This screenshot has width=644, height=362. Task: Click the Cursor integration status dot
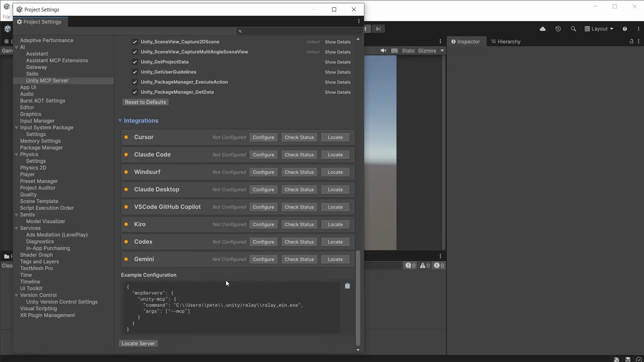pos(126,137)
